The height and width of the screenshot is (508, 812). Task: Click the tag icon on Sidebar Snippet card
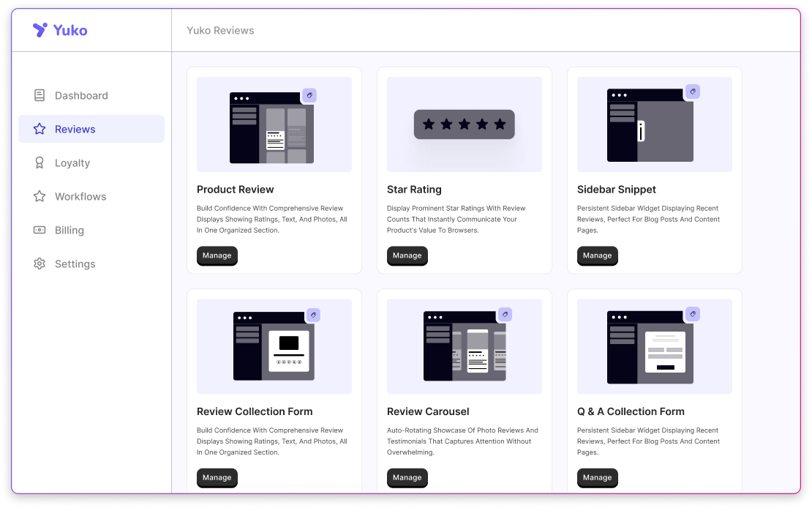[x=693, y=91]
